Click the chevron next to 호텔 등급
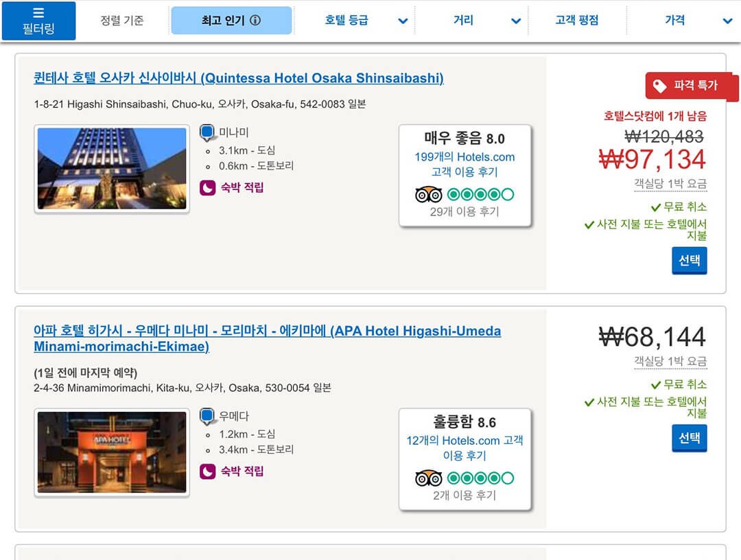Screen dimensions: 741x560 pyautogui.click(x=403, y=21)
